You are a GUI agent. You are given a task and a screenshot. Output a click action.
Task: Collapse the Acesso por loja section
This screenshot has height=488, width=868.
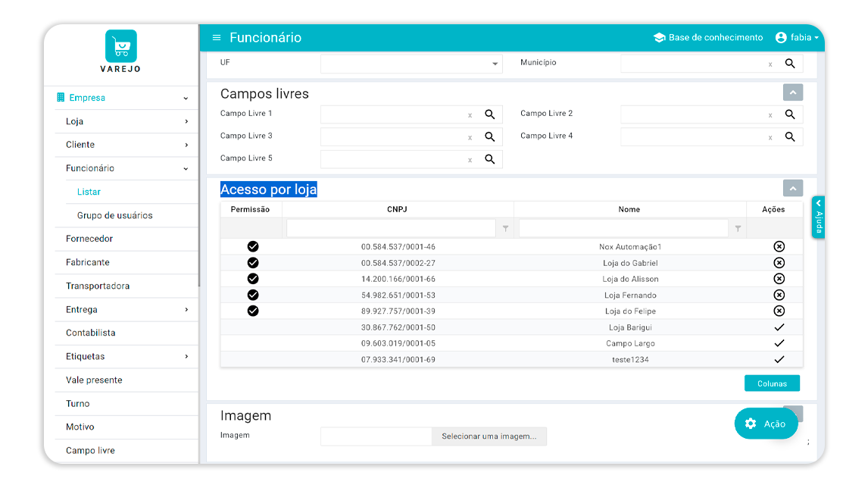793,189
